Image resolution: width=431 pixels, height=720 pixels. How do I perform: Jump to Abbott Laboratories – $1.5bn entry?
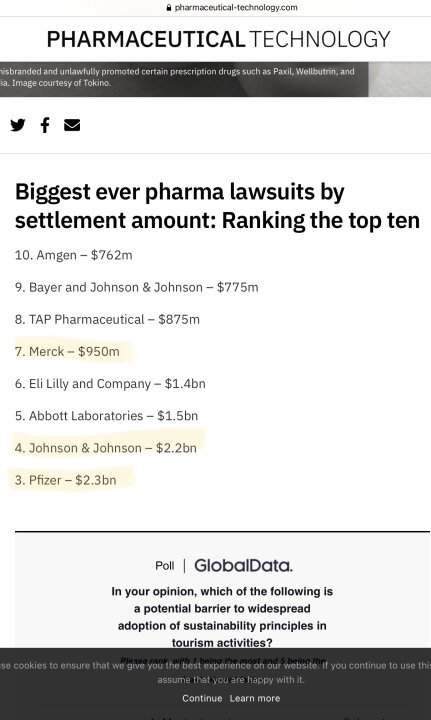(106, 416)
